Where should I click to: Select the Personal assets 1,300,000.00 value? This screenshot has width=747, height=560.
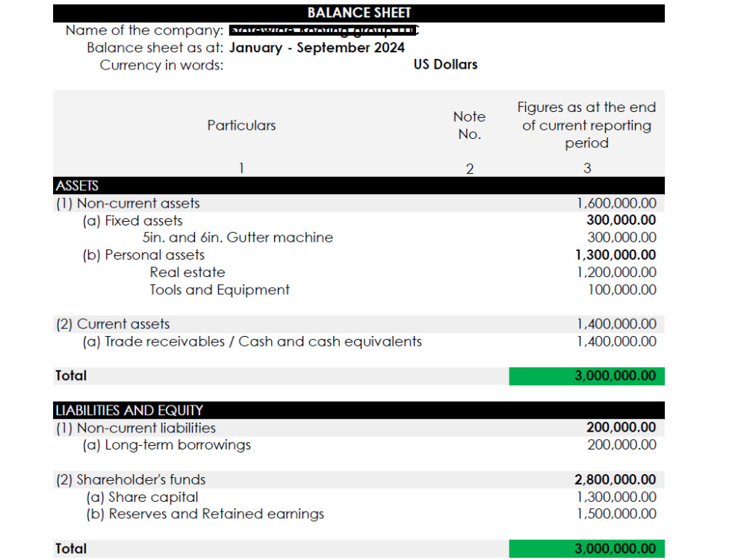coord(616,255)
